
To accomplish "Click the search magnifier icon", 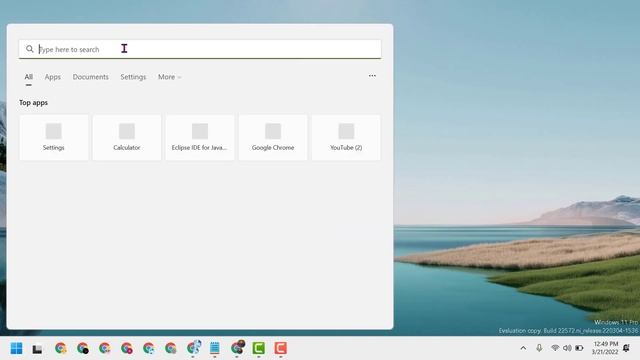I will [29, 49].
